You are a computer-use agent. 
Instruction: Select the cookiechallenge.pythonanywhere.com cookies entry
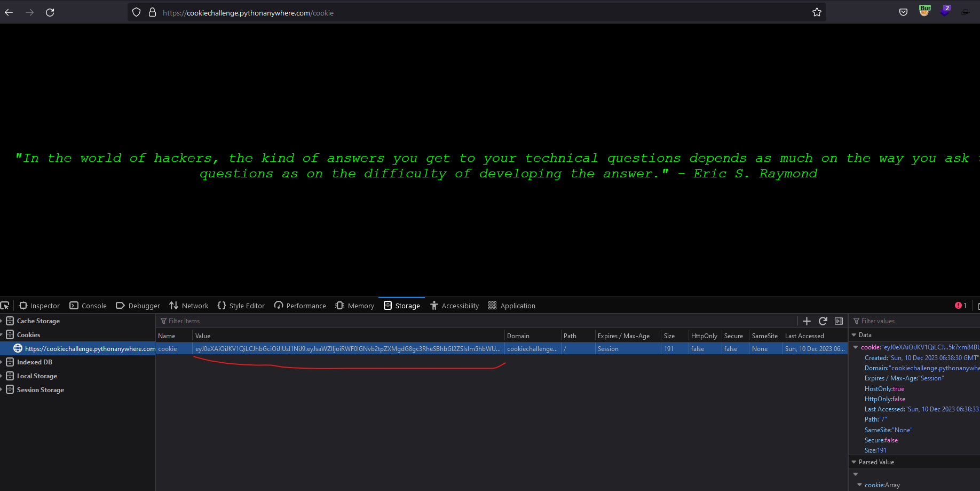(x=85, y=349)
